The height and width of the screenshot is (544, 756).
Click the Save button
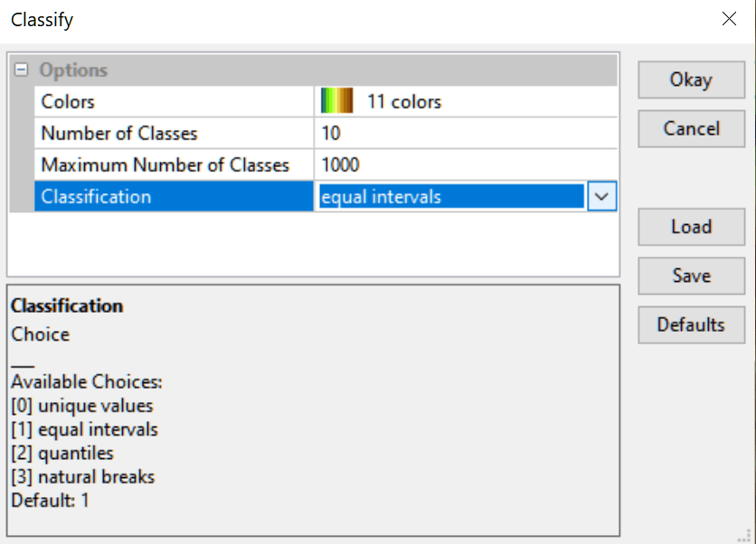[x=691, y=276]
